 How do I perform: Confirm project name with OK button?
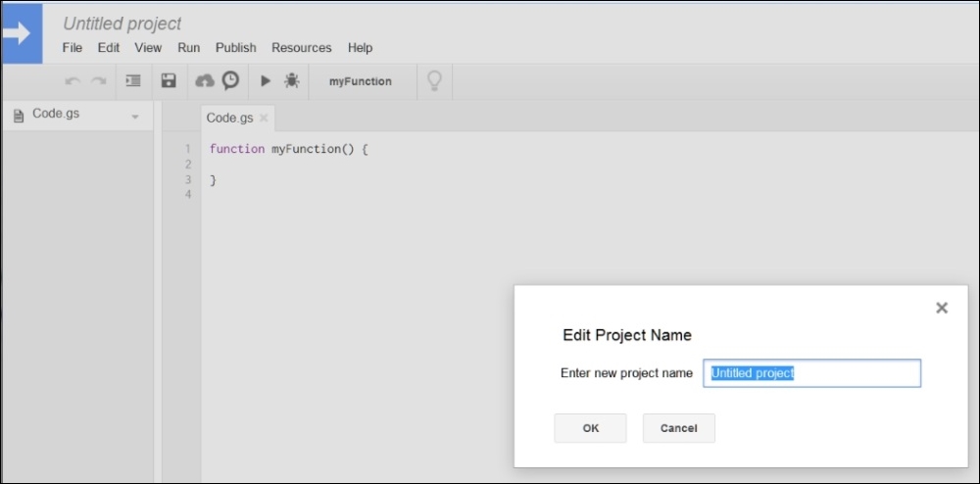click(x=590, y=428)
